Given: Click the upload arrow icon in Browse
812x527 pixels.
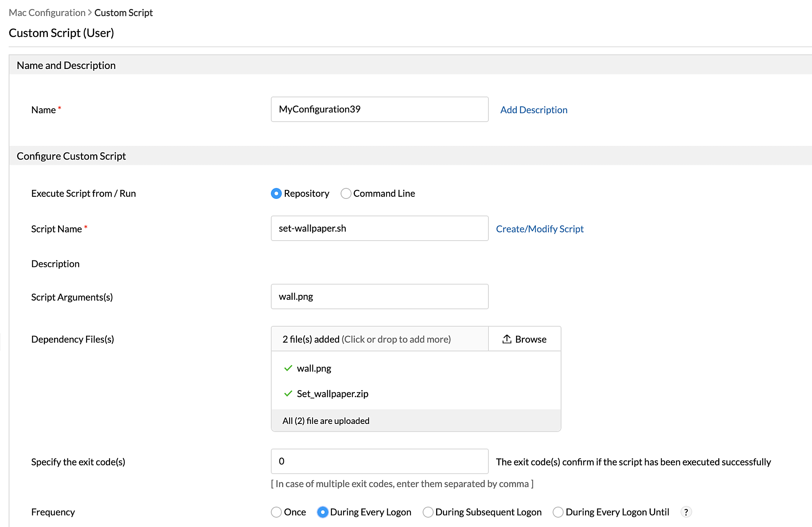Looking at the screenshot, I should (507, 339).
